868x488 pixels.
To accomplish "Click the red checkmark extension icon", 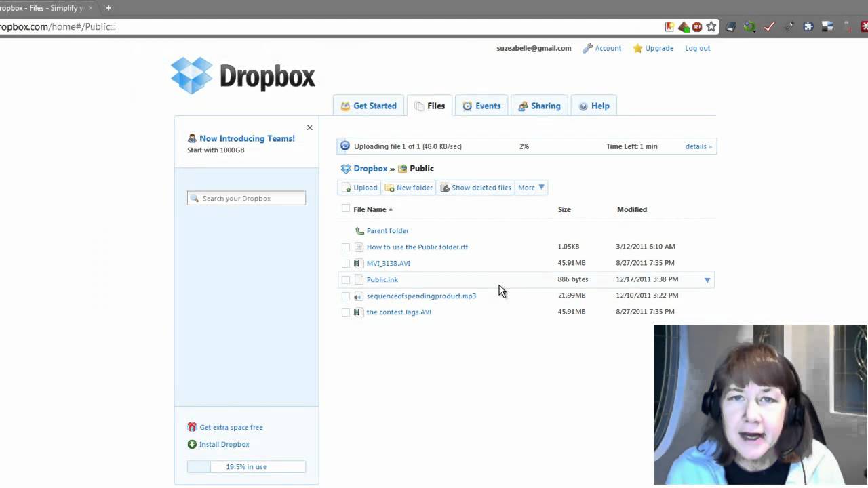I will (769, 27).
